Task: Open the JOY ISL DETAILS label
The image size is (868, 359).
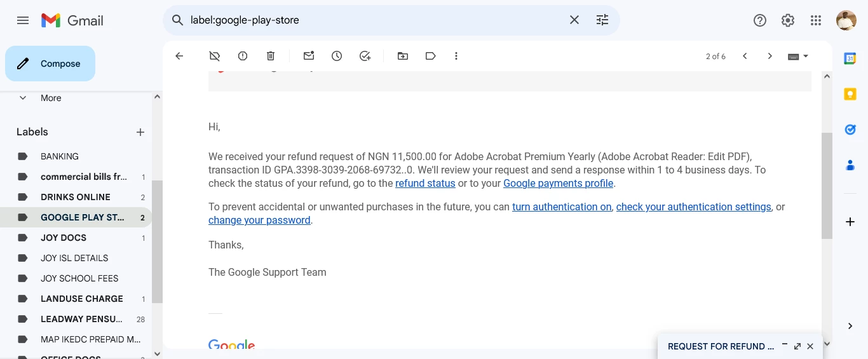Action: pos(76,258)
